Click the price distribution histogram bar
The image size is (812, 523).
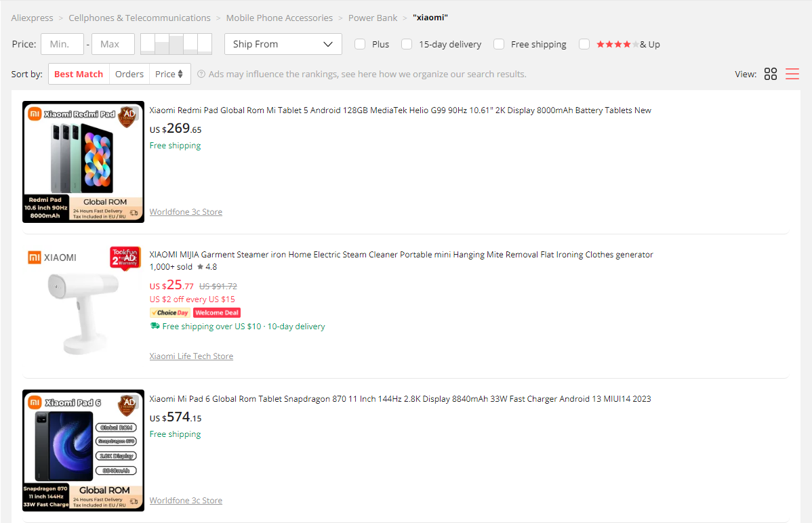point(176,44)
